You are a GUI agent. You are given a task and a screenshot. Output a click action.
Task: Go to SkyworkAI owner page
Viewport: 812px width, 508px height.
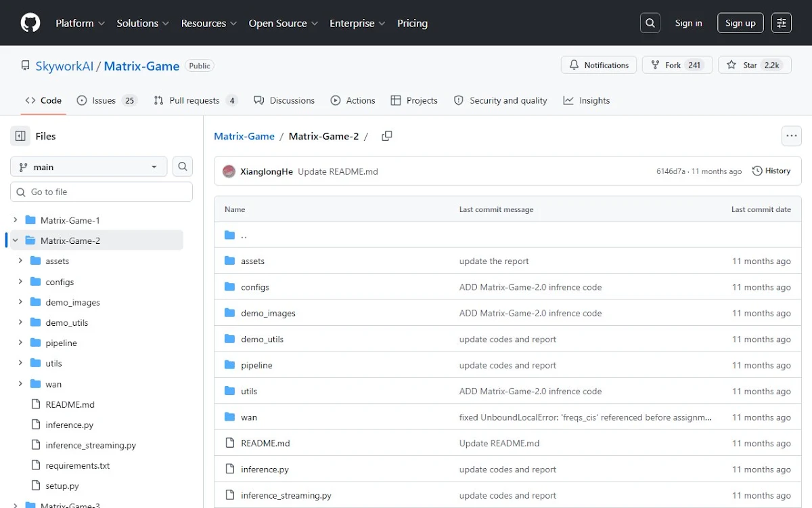(65, 66)
